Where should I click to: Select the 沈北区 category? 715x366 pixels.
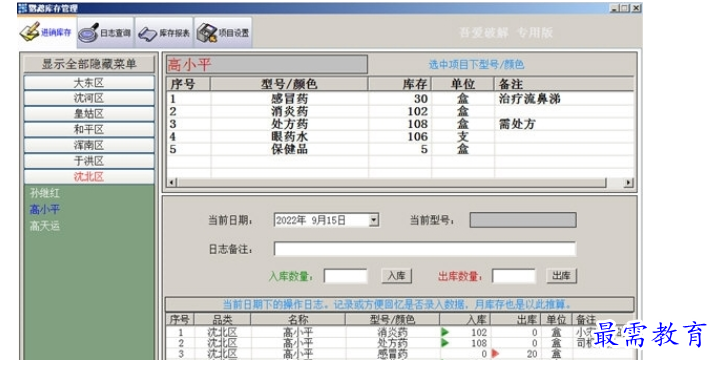coord(89,177)
